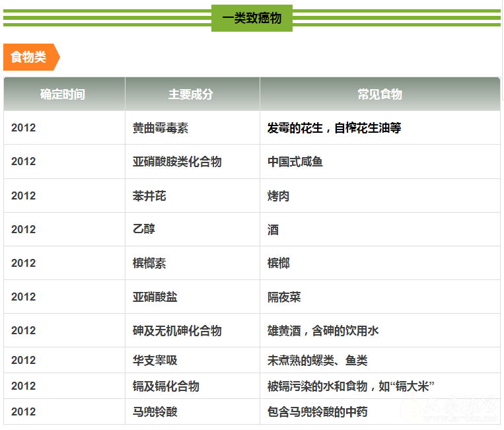The image size is (504, 430).
Task: Select the 乙醇 ingredient cell
Action: (144, 230)
